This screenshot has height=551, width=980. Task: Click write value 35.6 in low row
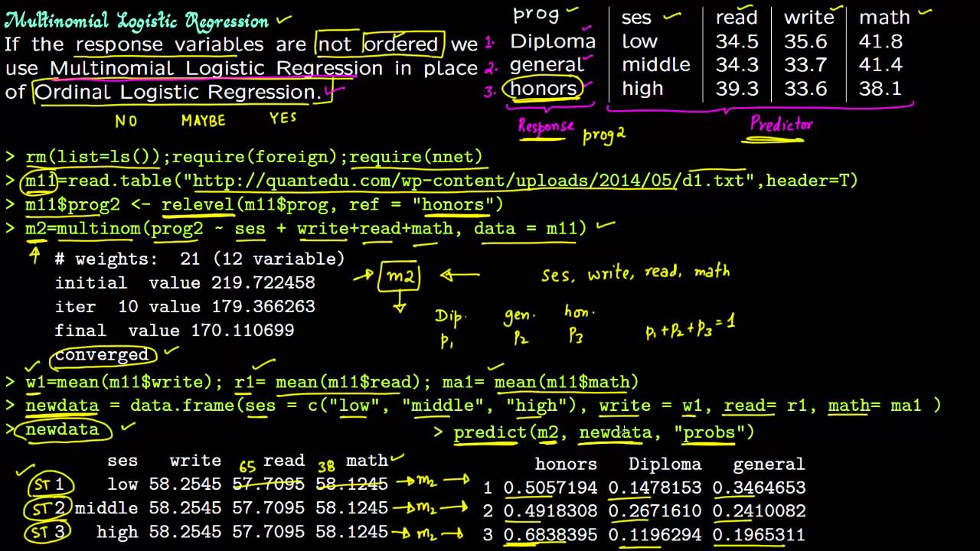coord(805,41)
